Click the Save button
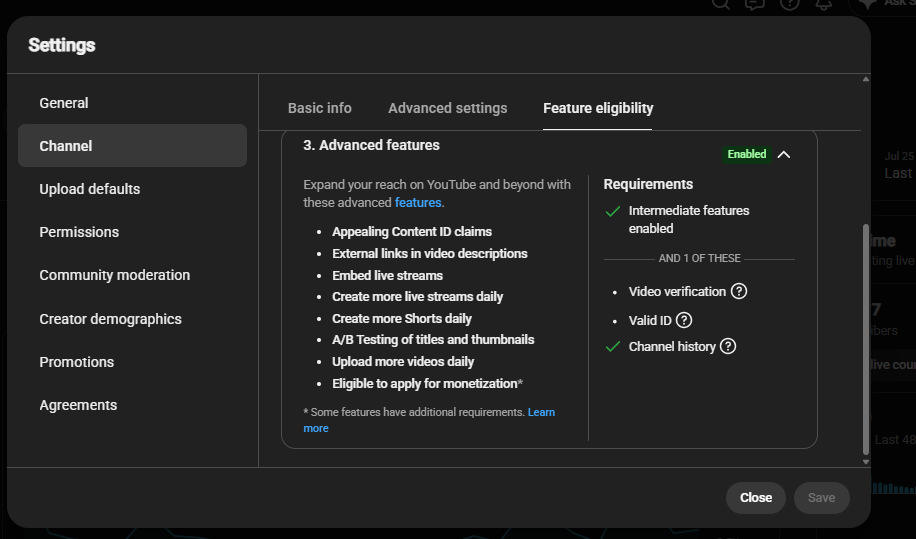Image resolution: width=916 pixels, height=539 pixels. 821,498
